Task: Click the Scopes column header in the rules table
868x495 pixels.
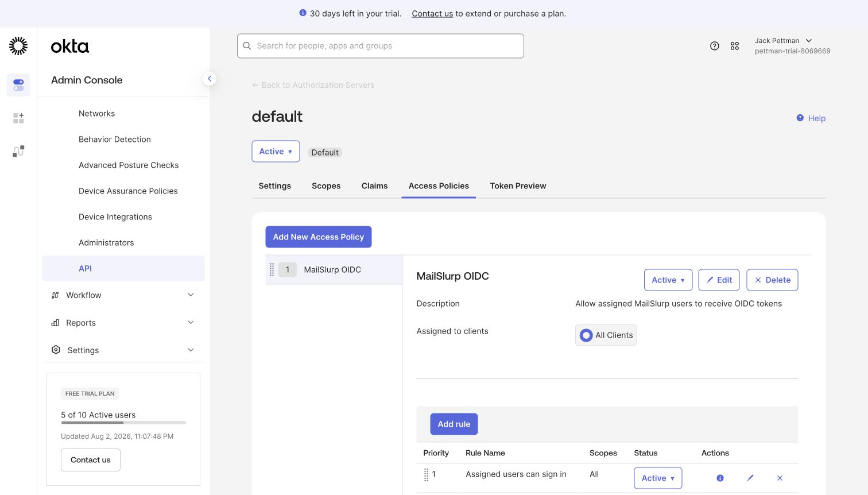Action: click(603, 453)
